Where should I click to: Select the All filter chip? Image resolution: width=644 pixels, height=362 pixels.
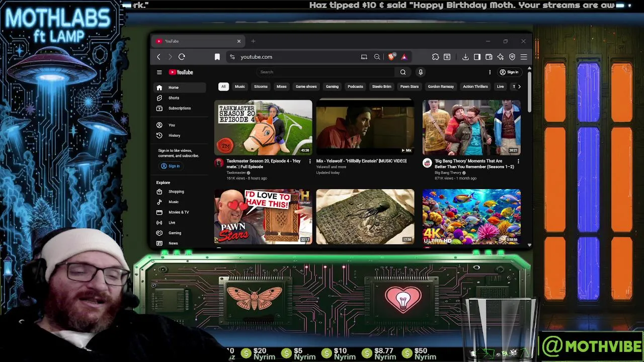tap(223, 86)
